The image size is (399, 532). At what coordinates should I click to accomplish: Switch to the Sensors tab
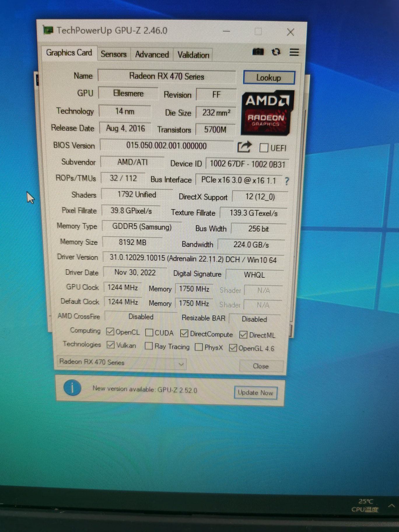113,54
